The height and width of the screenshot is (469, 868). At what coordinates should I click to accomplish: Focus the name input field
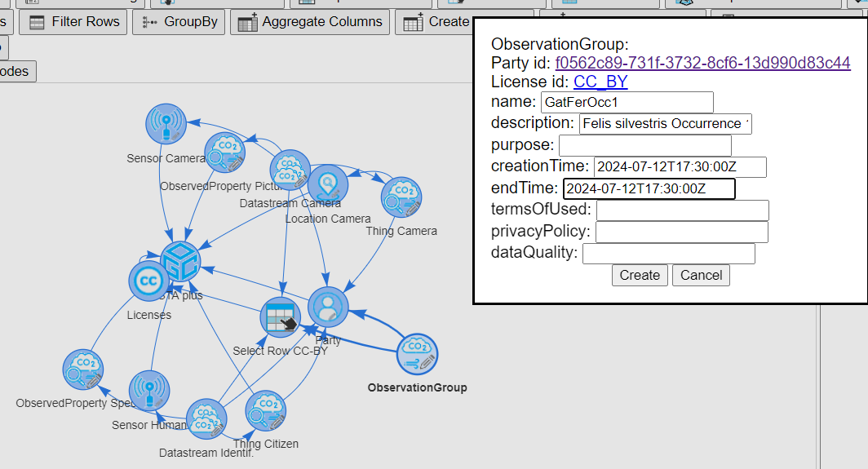click(x=627, y=102)
